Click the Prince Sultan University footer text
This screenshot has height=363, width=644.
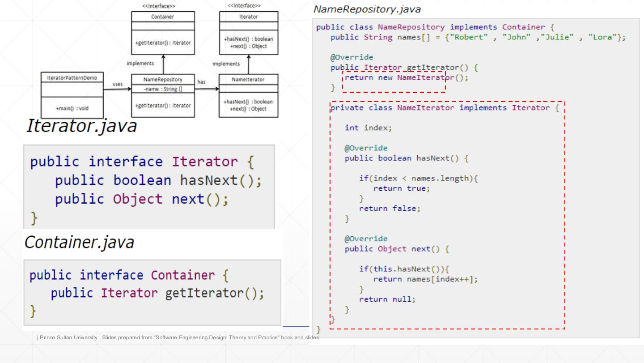178,337
